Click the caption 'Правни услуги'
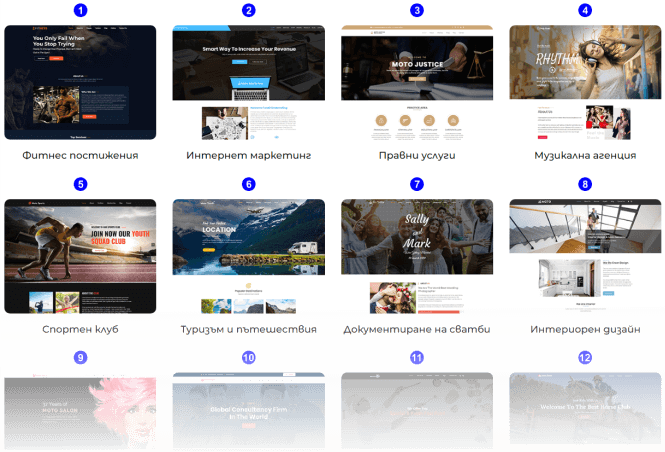 coord(417,156)
